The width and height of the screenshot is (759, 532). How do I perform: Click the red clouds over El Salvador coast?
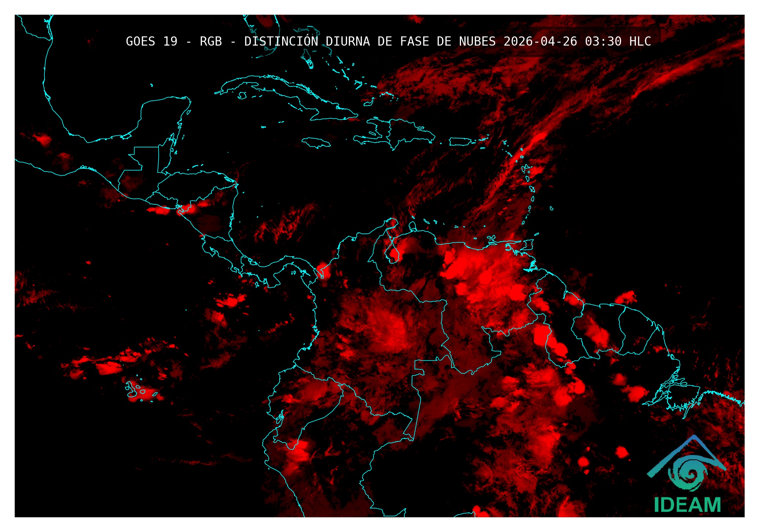click(159, 210)
